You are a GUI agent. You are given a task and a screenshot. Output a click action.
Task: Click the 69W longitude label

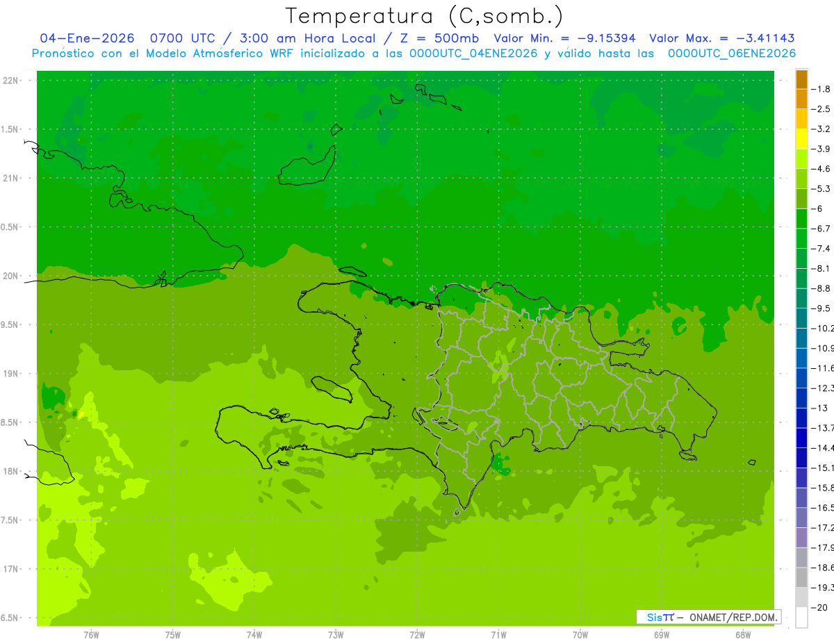pyautogui.click(x=662, y=635)
